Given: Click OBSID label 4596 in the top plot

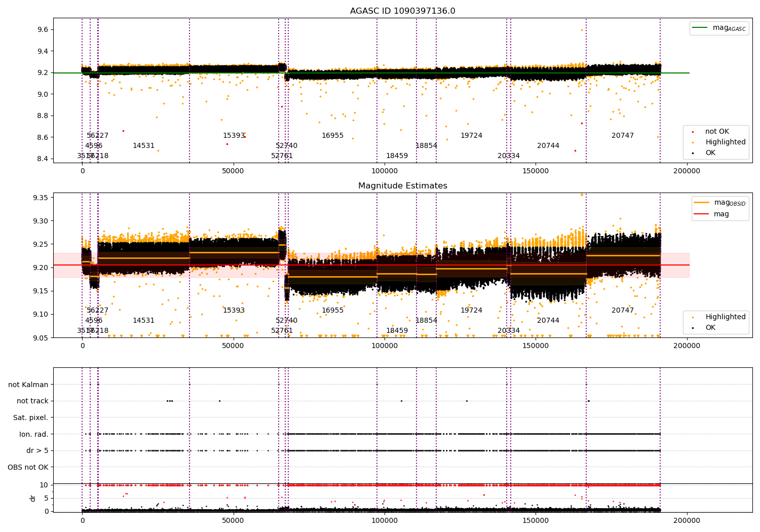Looking at the screenshot, I should click(x=94, y=146).
